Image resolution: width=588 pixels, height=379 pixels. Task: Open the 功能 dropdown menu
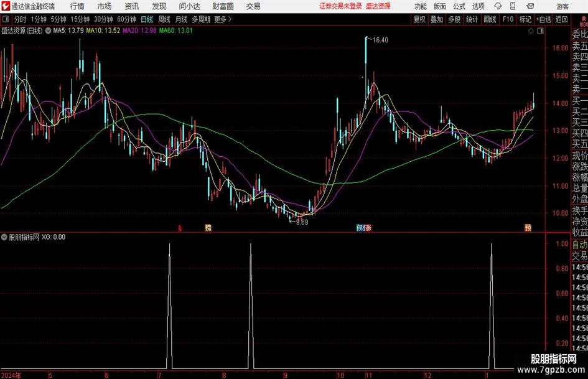[x=421, y=6]
